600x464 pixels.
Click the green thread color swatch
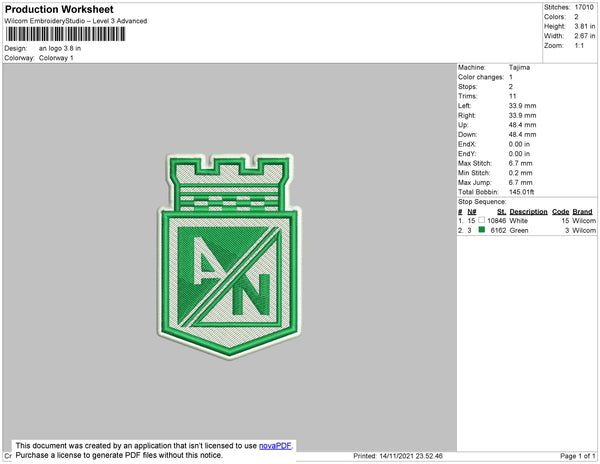point(481,230)
